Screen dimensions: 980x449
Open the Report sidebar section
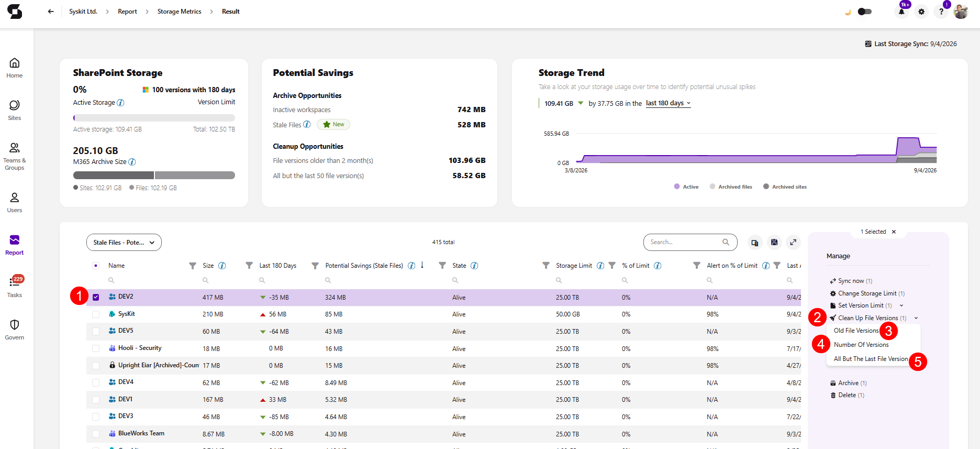(x=15, y=245)
